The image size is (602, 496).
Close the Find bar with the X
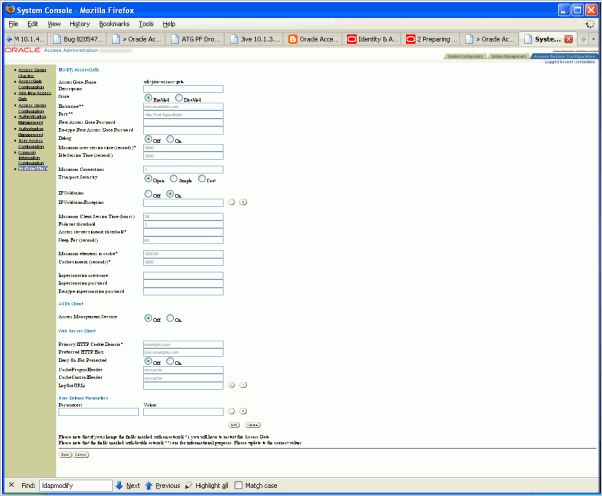click(x=12, y=485)
